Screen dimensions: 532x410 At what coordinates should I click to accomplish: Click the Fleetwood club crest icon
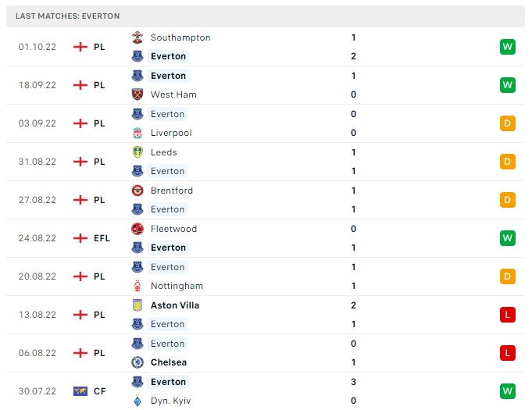(x=137, y=229)
